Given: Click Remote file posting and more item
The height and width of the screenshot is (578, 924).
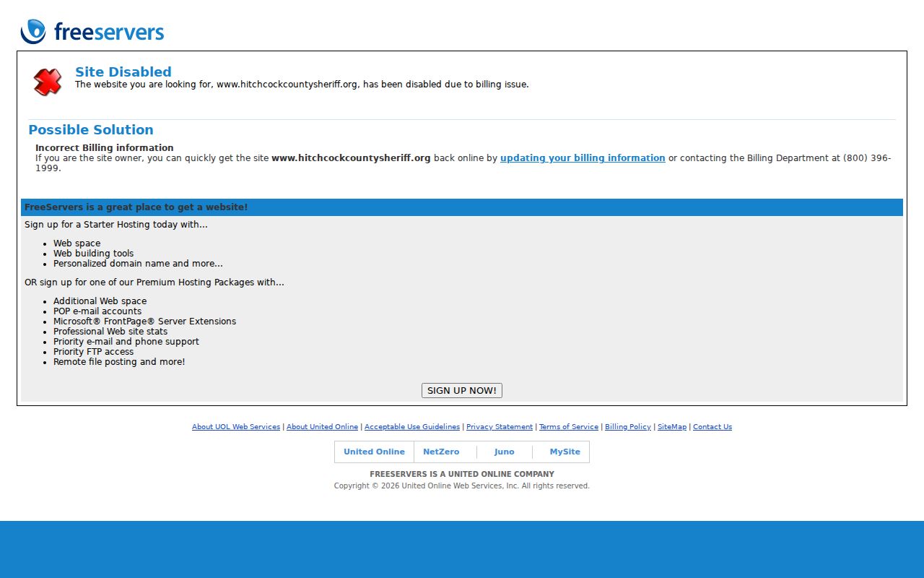Looking at the screenshot, I should pyautogui.click(x=119, y=362).
